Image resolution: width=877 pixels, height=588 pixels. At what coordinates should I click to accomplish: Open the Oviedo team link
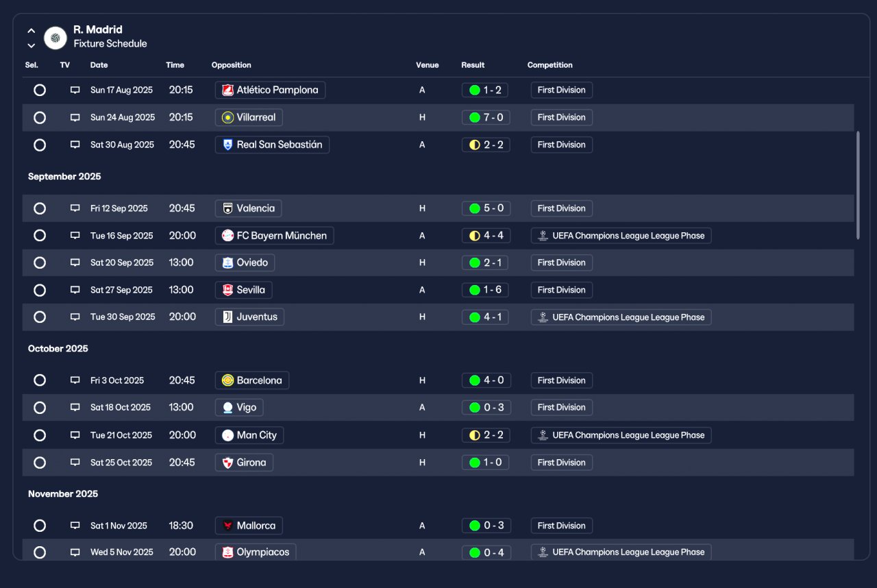tap(245, 262)
